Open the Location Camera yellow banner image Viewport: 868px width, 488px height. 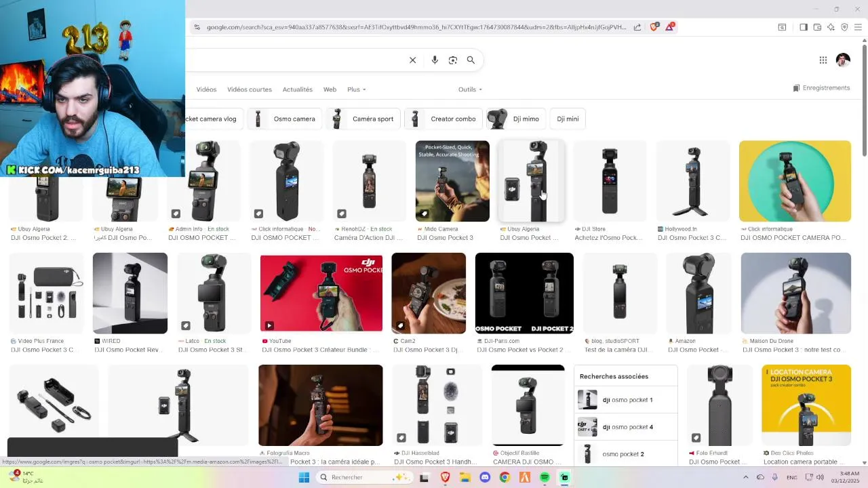click(x=806, y=405)
